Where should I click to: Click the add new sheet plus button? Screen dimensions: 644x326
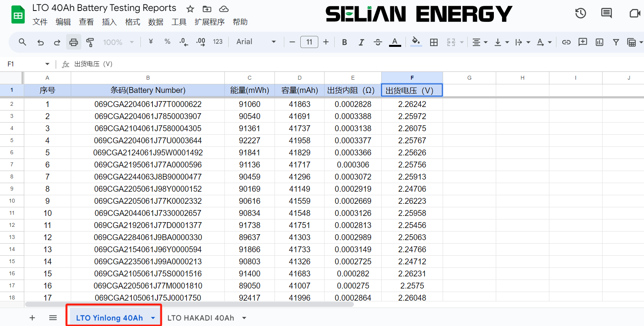pos(32,318)
